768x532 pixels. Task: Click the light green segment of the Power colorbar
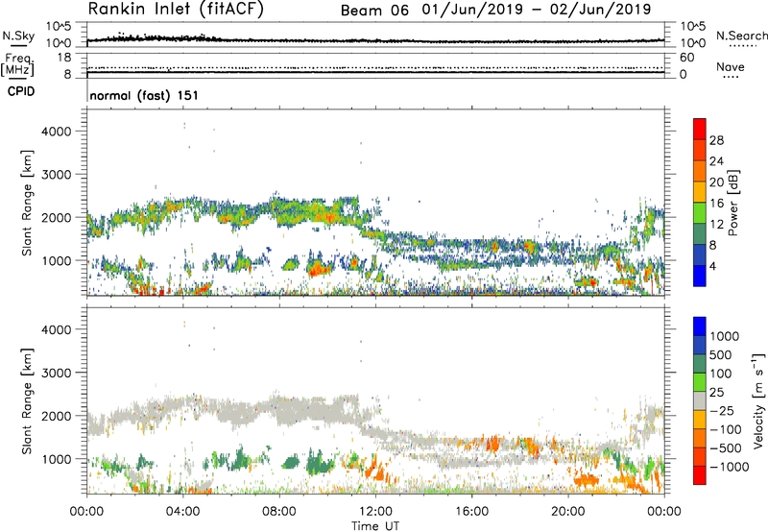[700, 213]
